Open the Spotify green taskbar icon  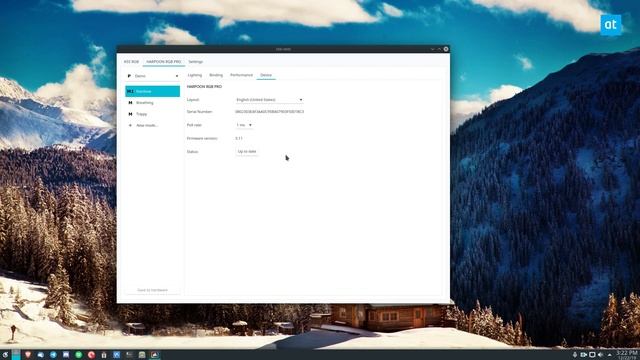pos(78,355)
